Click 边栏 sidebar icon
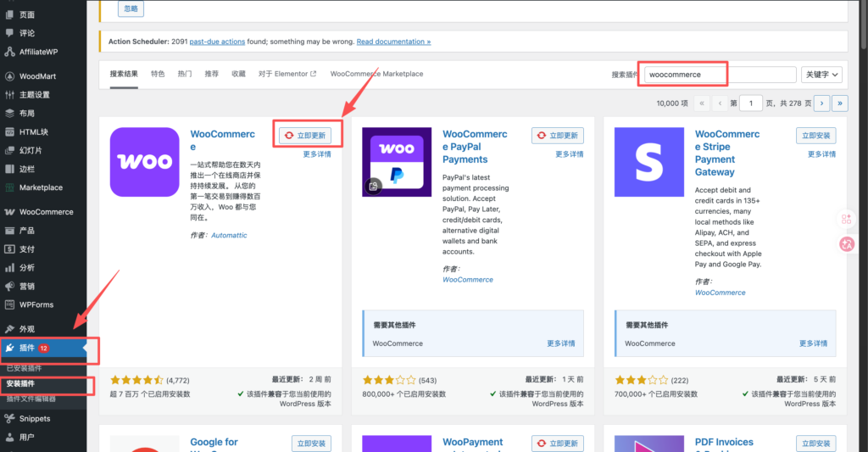Viewport: 868px width, 452px height. [x=9, y=169]
